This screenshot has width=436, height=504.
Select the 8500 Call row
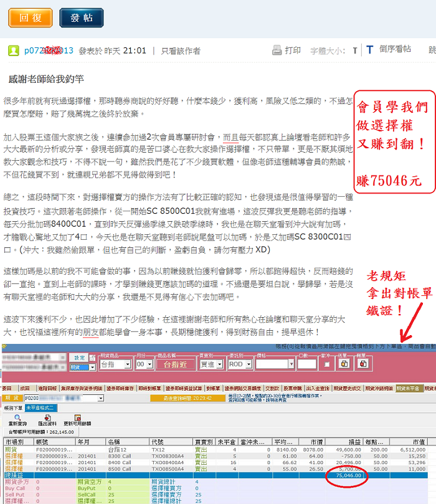point(216,469)
